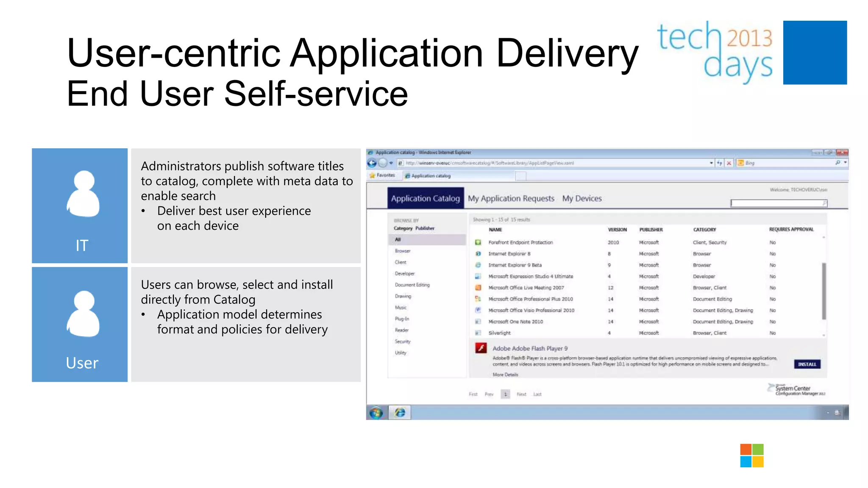The image size is (868, 488).
Task: Click the Adobe Flash Player 9 icon
Action: (481, 348)
